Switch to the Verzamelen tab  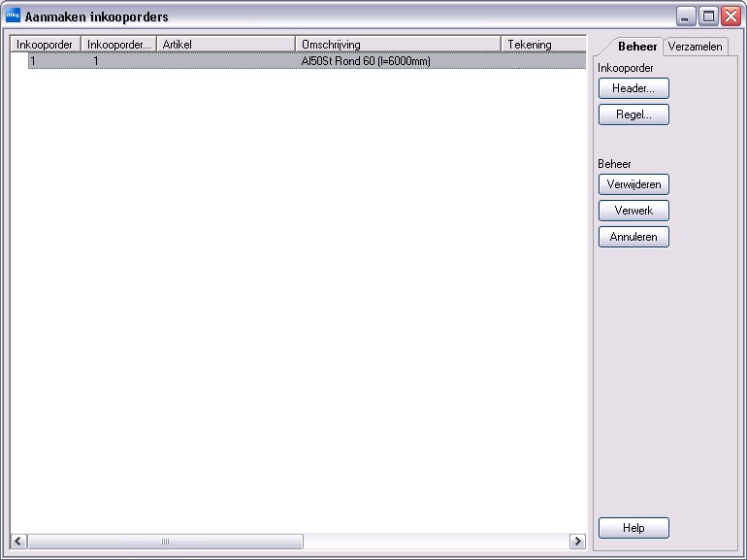(695, 47)
